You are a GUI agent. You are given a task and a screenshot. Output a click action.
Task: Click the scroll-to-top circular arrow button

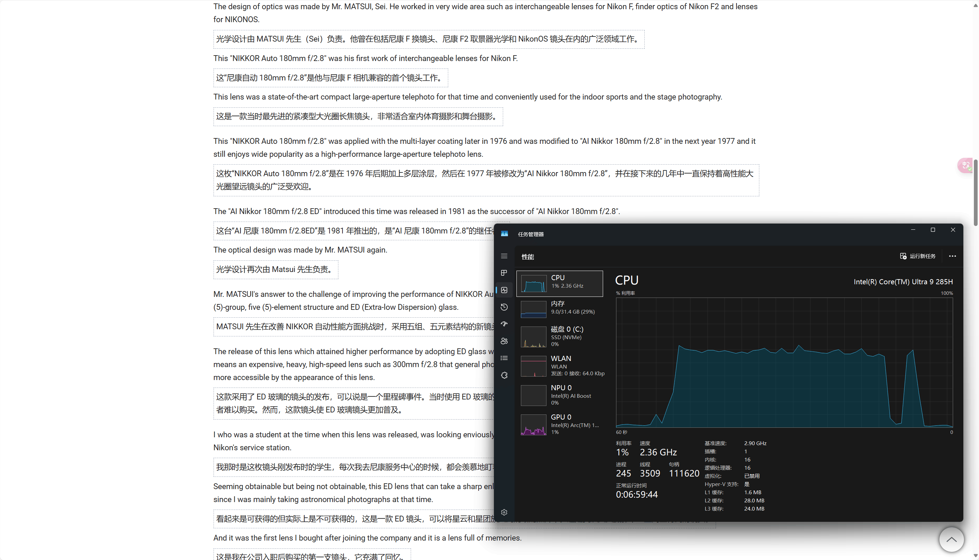[951, 539]
